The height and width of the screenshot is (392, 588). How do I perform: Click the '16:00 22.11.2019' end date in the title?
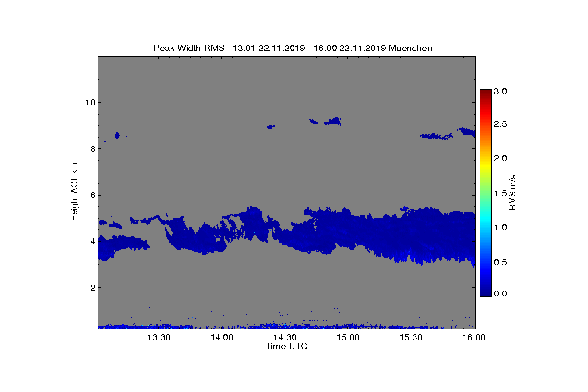[350, 48]
